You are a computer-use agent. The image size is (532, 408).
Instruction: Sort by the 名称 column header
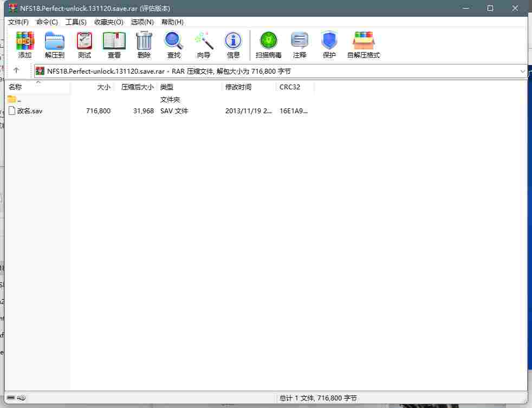(38, 87)
